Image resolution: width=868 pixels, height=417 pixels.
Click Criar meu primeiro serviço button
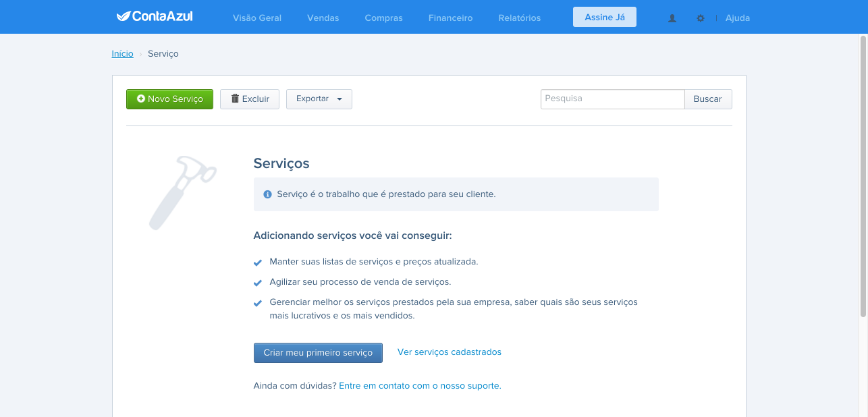[x=318, y=353]
